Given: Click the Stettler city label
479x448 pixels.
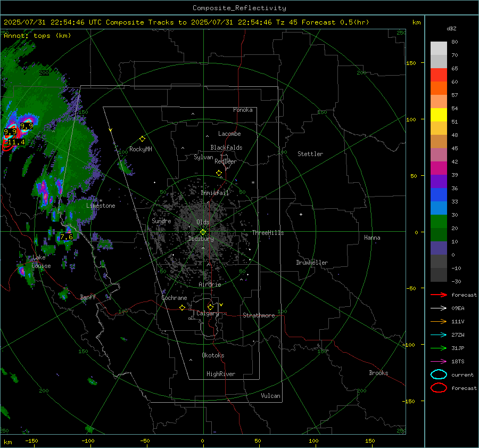Looking at the screenshot, I should [310, 154].
